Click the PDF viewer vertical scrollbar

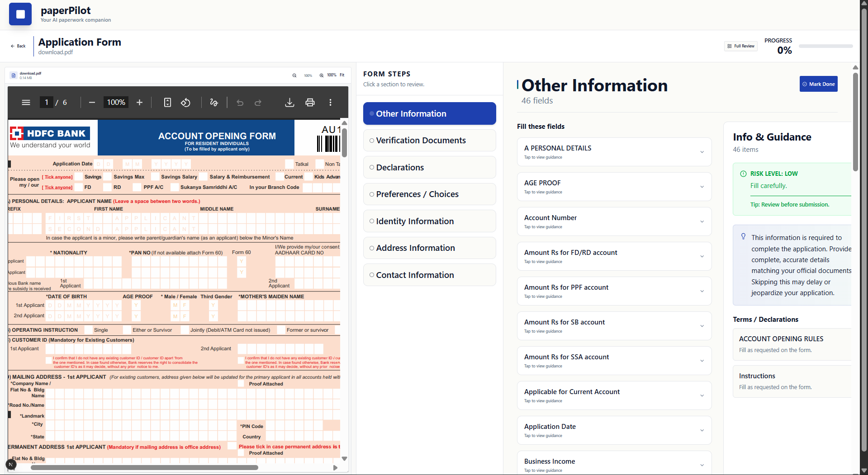[x=344, y=143]
